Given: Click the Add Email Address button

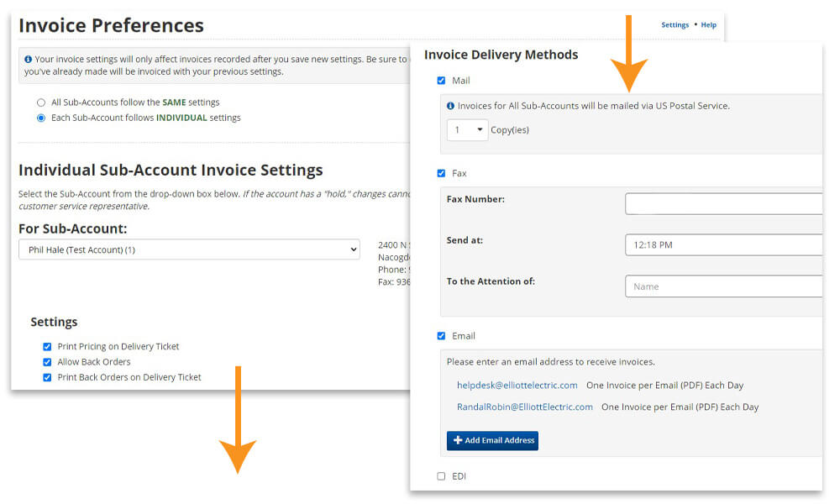Looking at the screenshot, I should tap(492, 441).
